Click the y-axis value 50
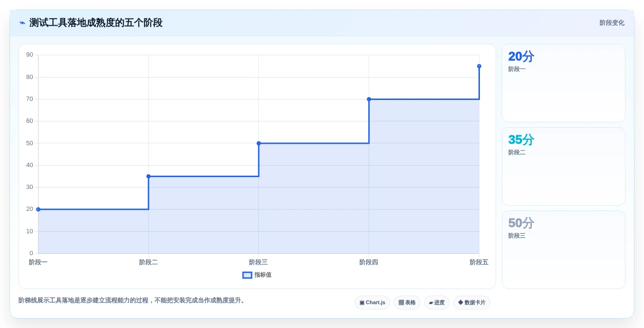 pyautogui.click(x=29, y=143)
